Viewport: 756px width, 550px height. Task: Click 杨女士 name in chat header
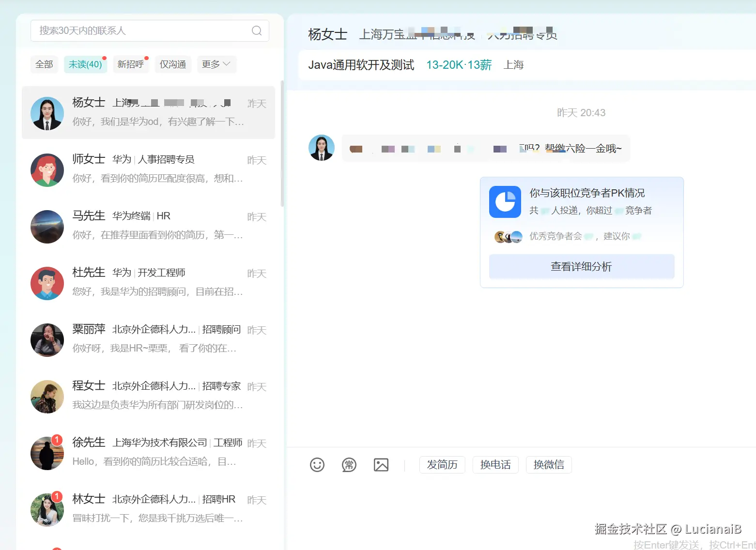click(328, 34)
